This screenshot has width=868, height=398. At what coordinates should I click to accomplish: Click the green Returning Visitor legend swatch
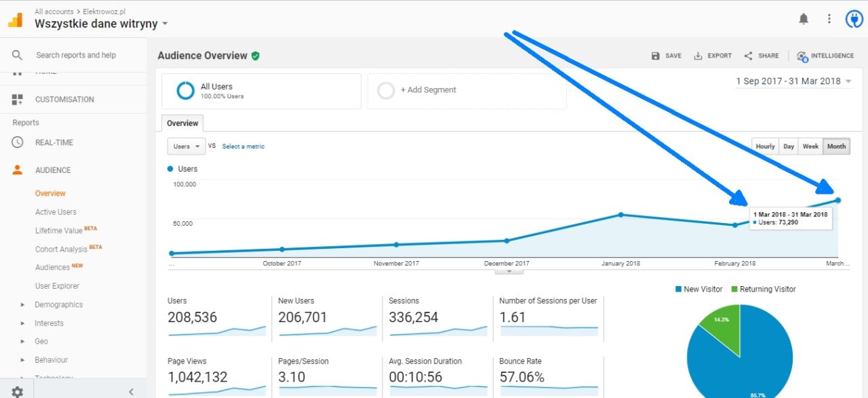pyautogui.click(x=734, y=290)
